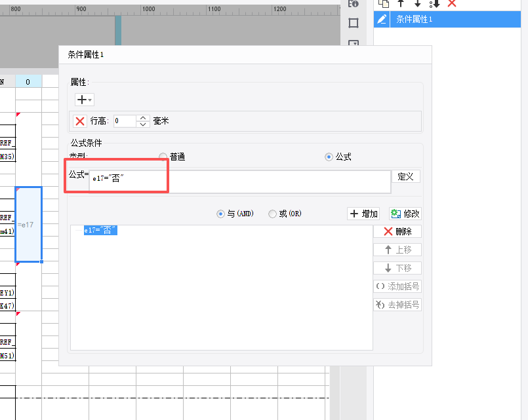Screen dimensions: 528x420
Task: Click the 上移 button
Action: pos(397,250)
